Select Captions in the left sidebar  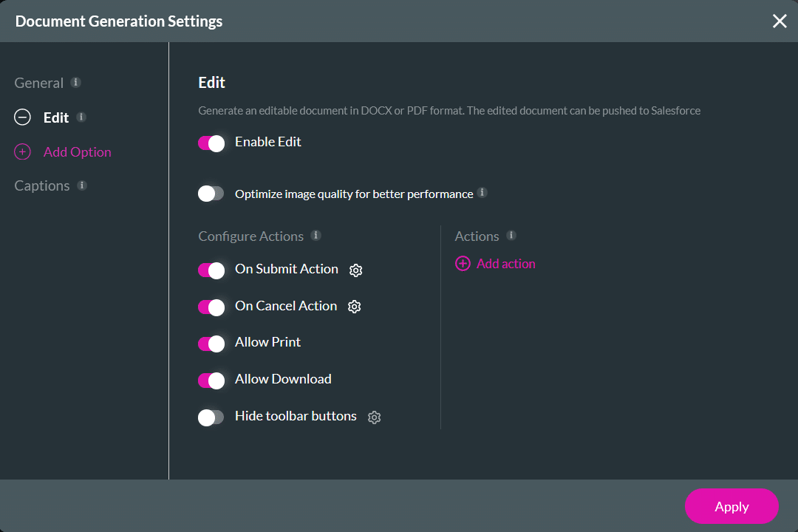41,185
